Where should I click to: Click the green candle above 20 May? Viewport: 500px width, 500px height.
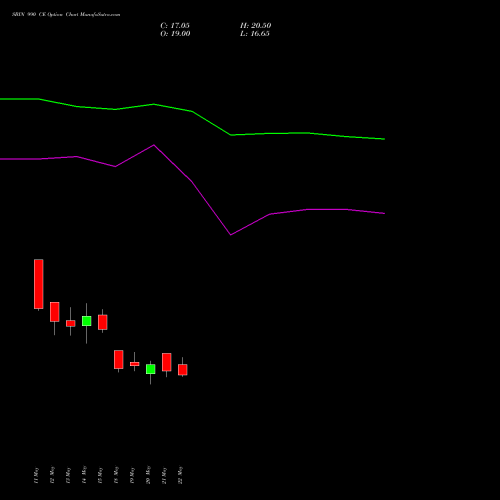coord(151,369)
